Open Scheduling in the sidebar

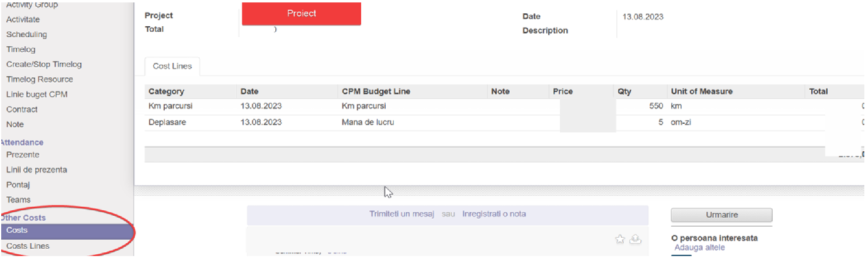coord(26,35)
